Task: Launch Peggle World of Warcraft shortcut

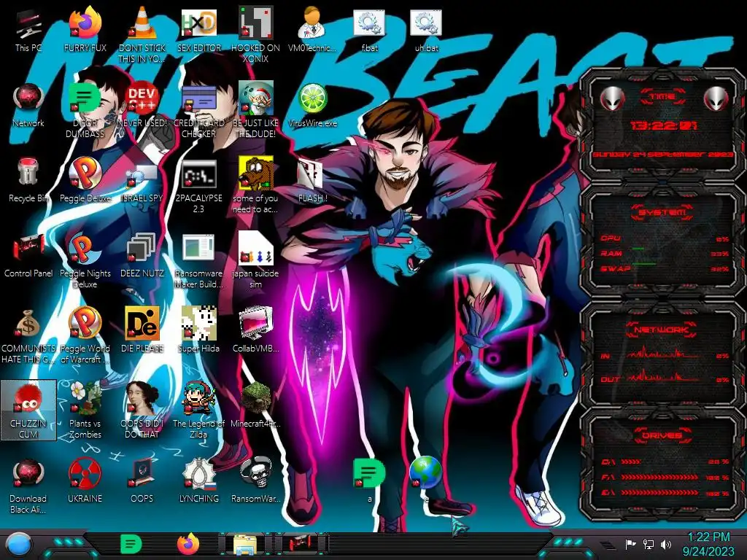Action: pos(85,323)
